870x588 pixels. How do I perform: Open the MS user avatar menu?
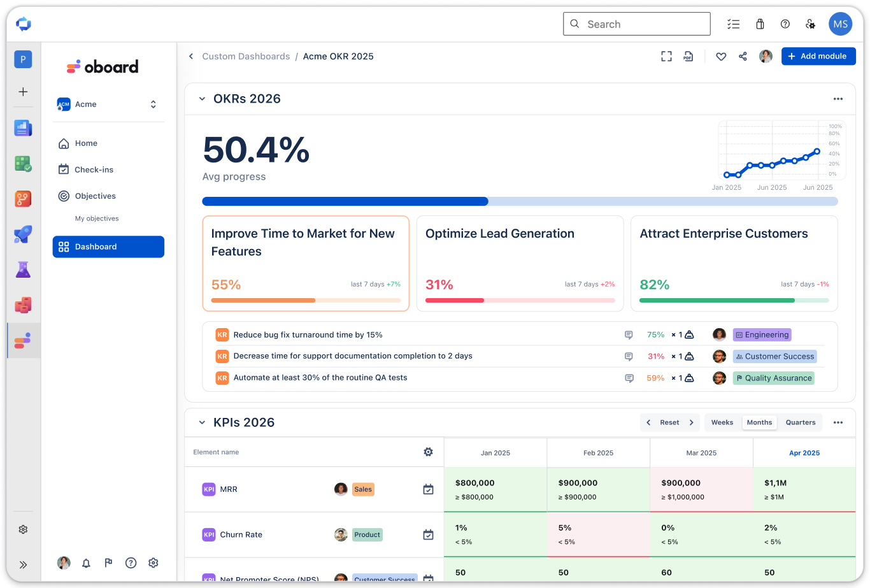click(x=841, y=24)
